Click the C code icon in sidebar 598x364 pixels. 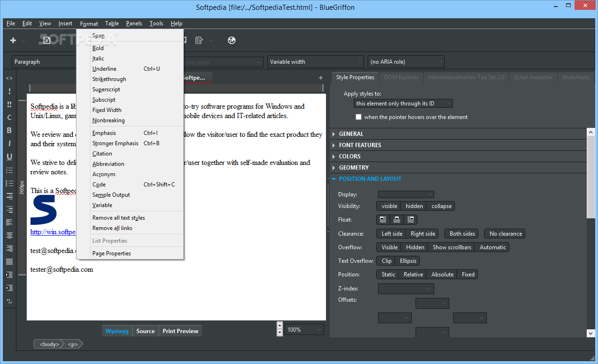click(9, 118)
